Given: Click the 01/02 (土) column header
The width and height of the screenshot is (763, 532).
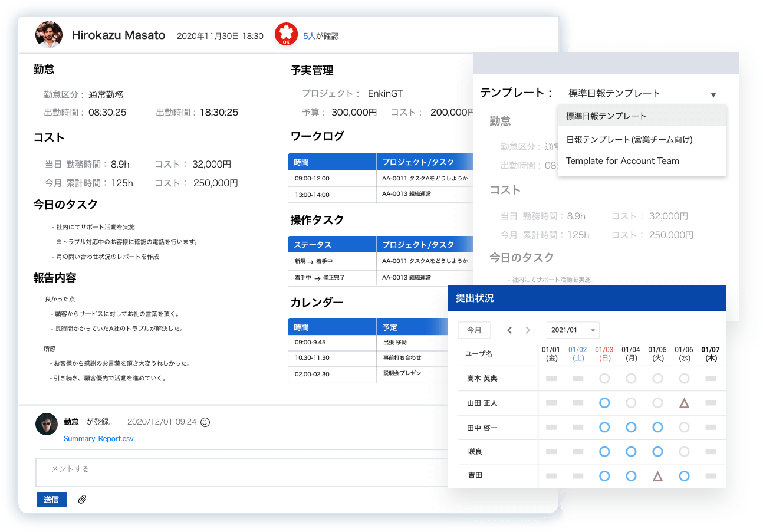Looking at the screenshot, I should pos(578,354).
